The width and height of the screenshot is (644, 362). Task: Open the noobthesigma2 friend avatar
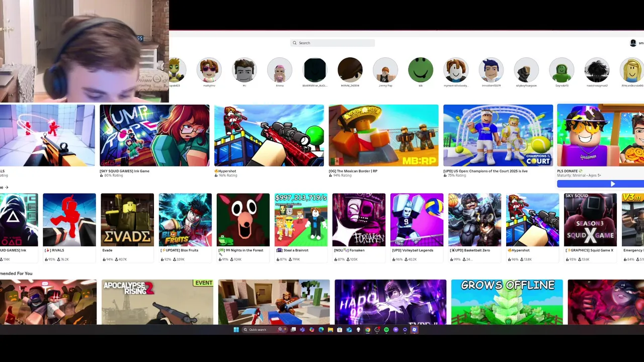pyautogui.click(x=597, y=70)
